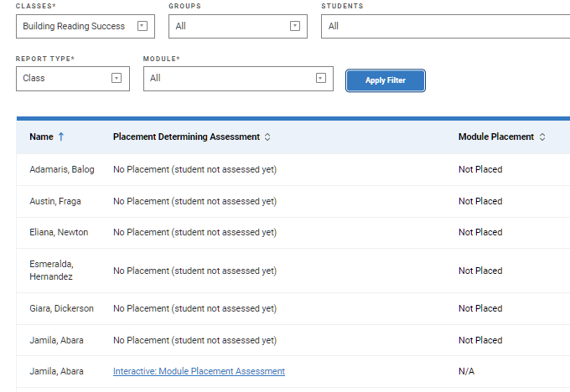The height and width of the screenshot is (392, 570).
Task: Sort by Placement Determining Assessment arrows
Action: (x=267, y=137)
